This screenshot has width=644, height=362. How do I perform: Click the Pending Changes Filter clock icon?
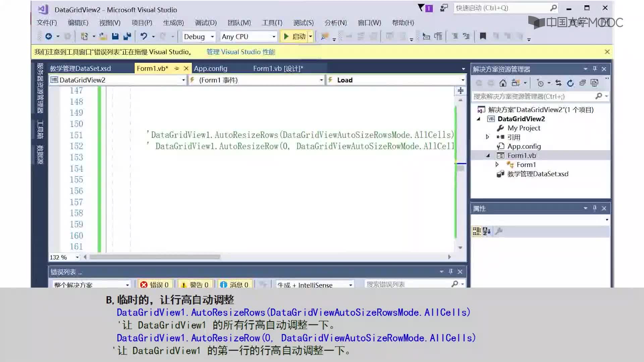[540, 83]
